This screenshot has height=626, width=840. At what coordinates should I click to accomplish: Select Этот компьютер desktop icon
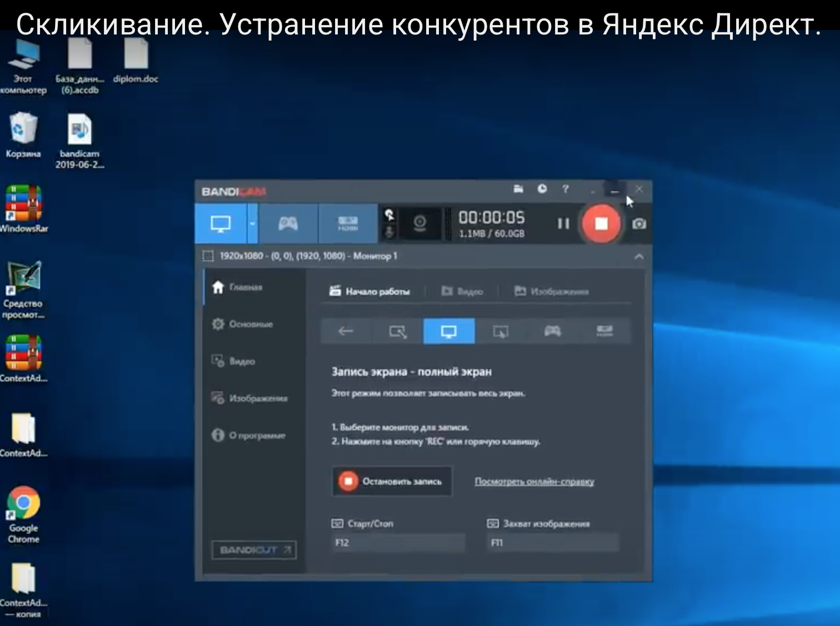pos(23,66)
